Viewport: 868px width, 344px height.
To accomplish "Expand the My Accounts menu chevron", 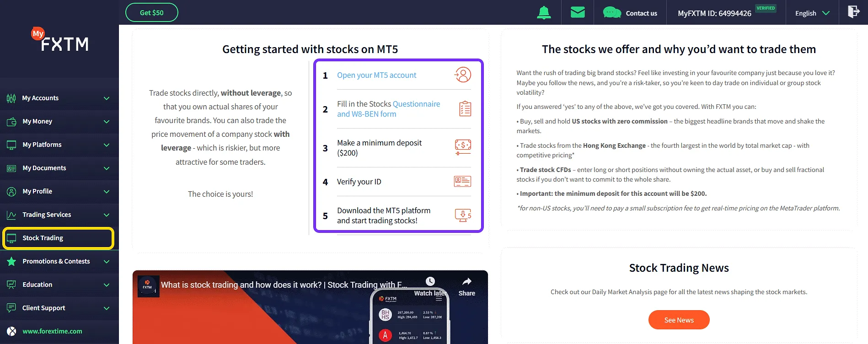I will pyautogui.click(x=107, y=98).
